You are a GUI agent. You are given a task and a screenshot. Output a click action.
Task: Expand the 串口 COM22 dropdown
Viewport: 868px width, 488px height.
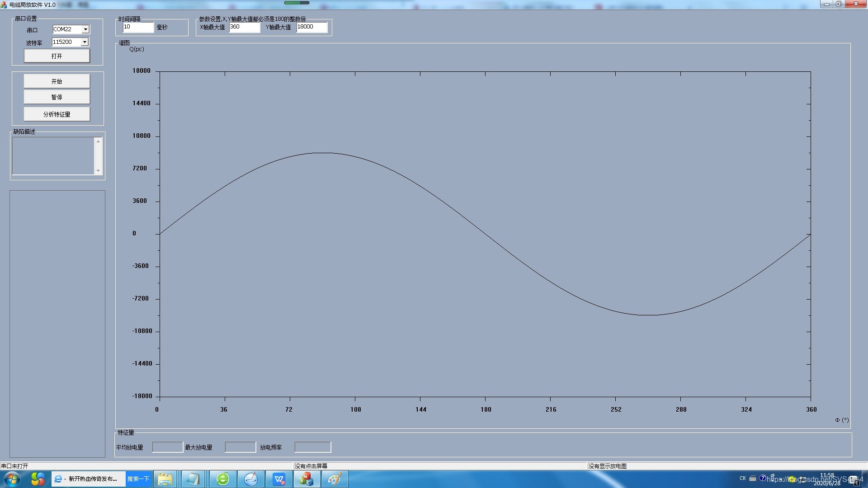pos(85,29)
